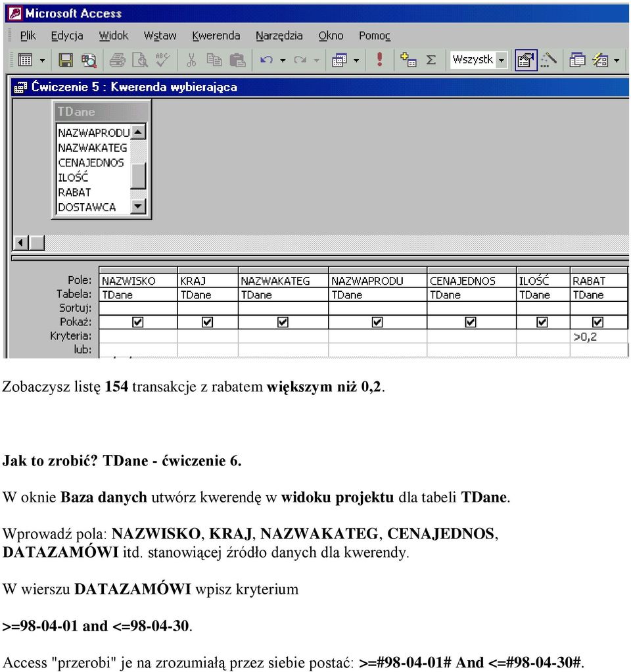631x672 pixels.
Task: Open Print Preview icon
Action: [139, 60]
